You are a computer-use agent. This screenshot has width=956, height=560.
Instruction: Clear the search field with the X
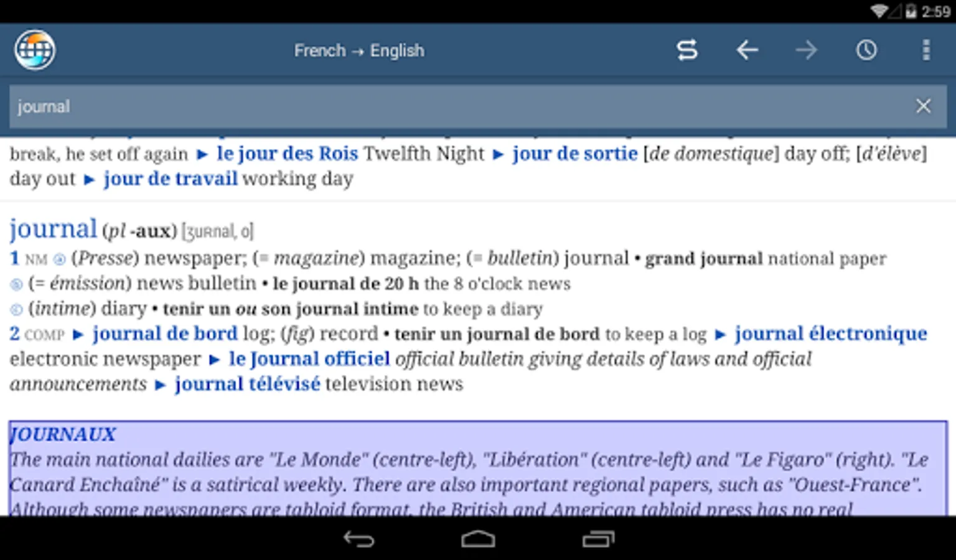923,106
